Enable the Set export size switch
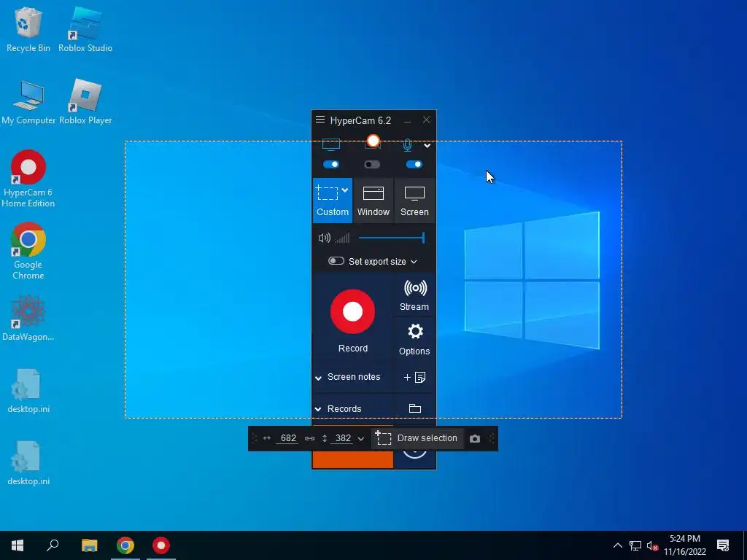This screenshot has height=560, width=747. [x=336, y=261]
